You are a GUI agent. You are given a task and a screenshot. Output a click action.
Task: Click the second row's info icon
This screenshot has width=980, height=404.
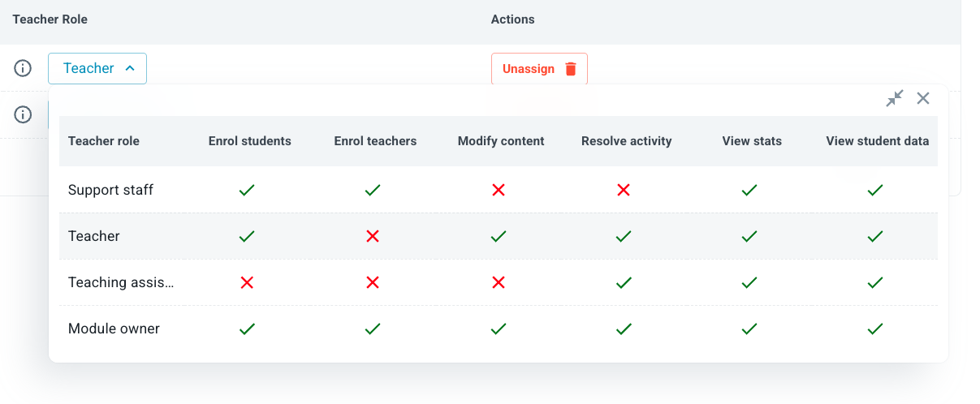coord(23,114)
